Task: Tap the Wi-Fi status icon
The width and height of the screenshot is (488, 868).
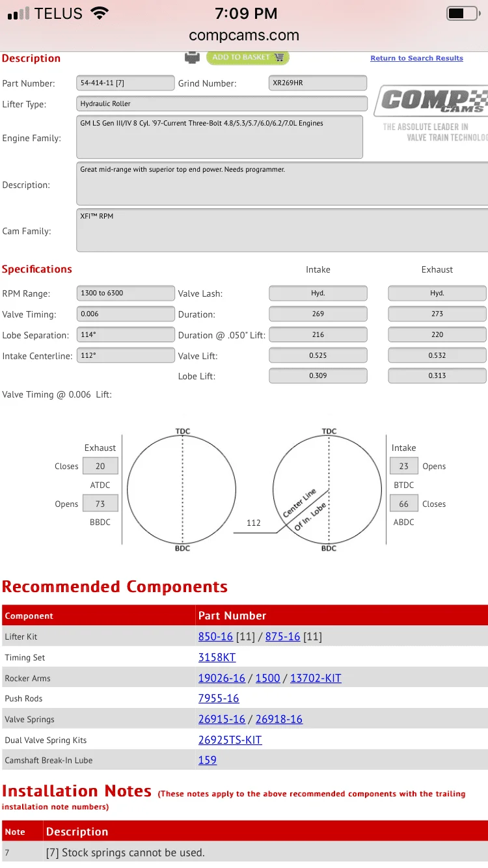Action: (x=100, y=13)
